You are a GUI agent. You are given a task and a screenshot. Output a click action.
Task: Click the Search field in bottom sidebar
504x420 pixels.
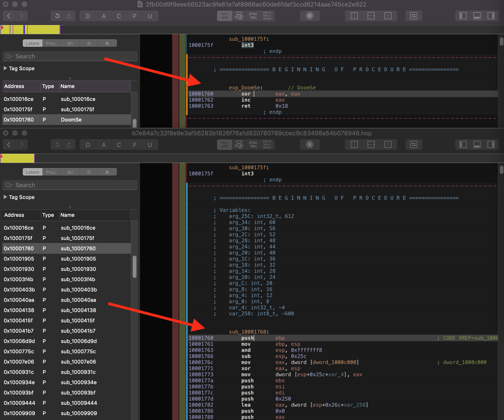(72, 185)
